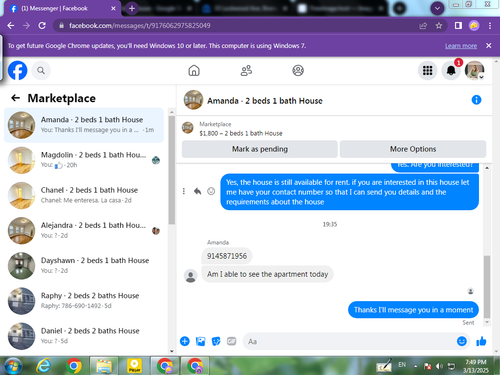Attach a photo file in composer
The image size is (500, 375).
coord(200,341)
